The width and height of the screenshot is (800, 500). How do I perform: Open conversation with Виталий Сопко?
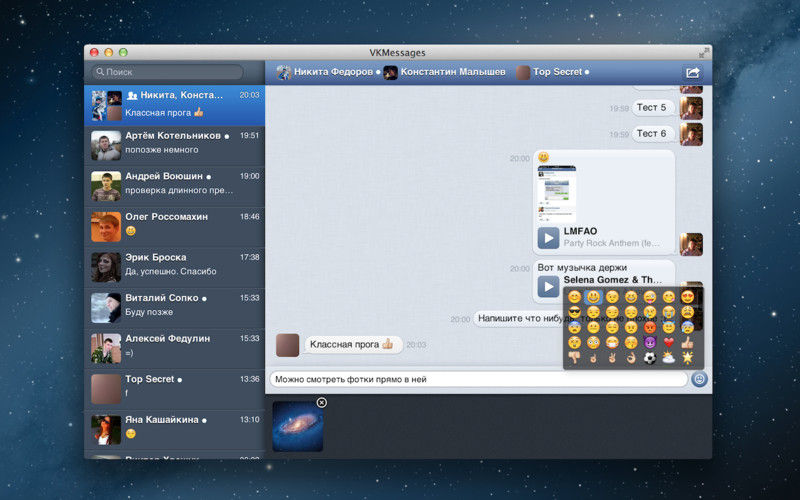coord(174,308)
